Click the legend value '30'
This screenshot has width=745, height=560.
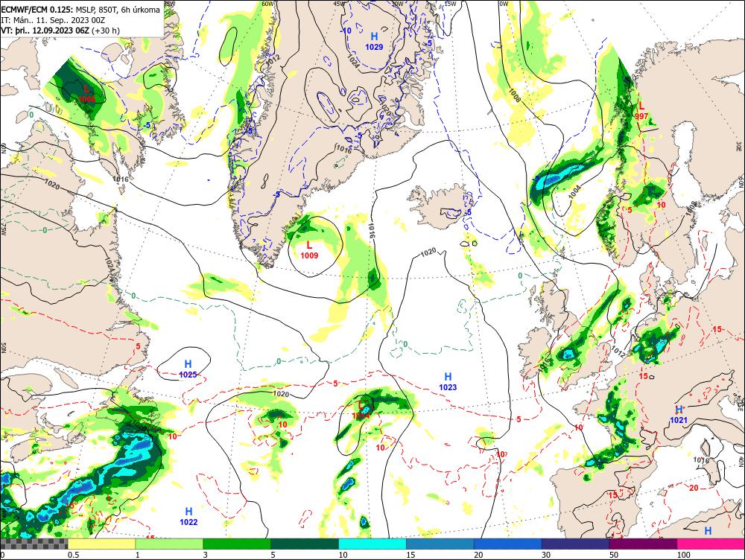[546, 555]
